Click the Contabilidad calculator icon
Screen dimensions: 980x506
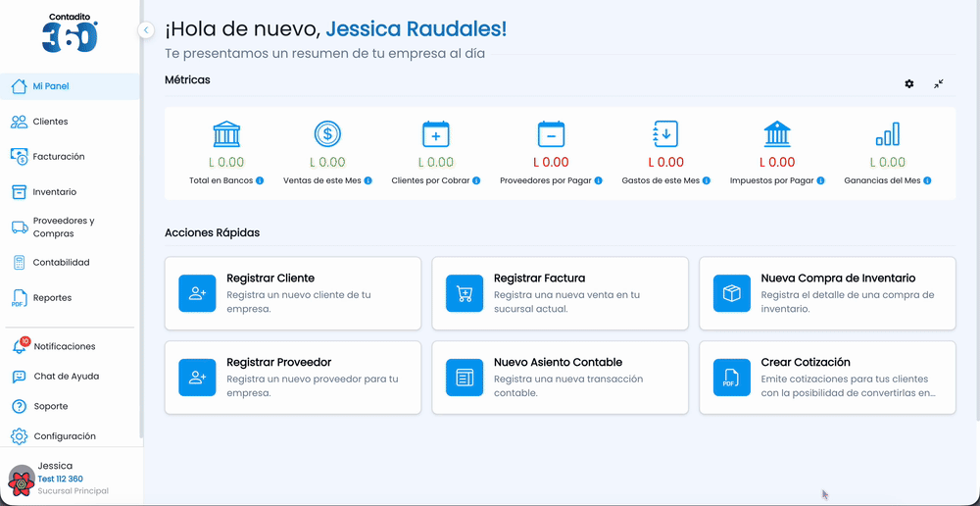pyautogui.click(x=19, y=262)
